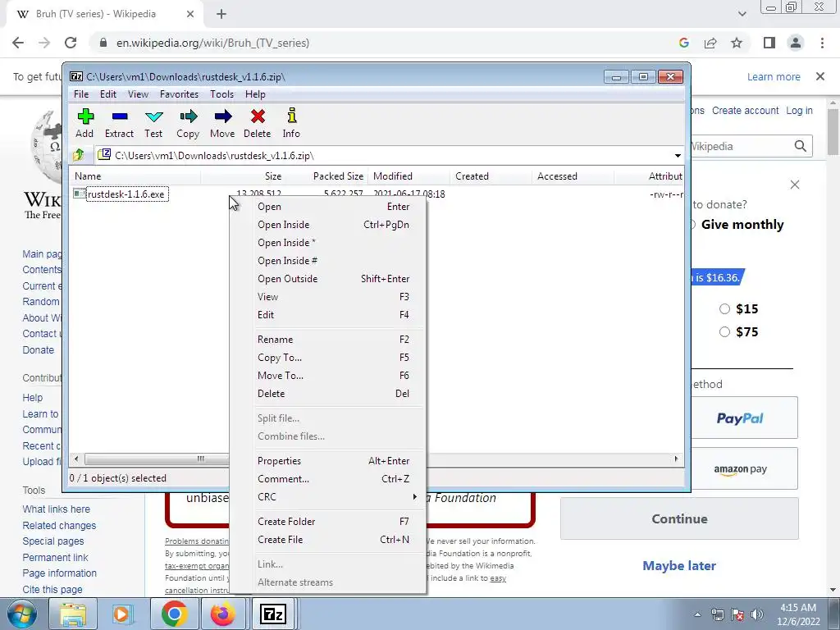
Task: Open the Chrome side panel icon
Action: 769,43
